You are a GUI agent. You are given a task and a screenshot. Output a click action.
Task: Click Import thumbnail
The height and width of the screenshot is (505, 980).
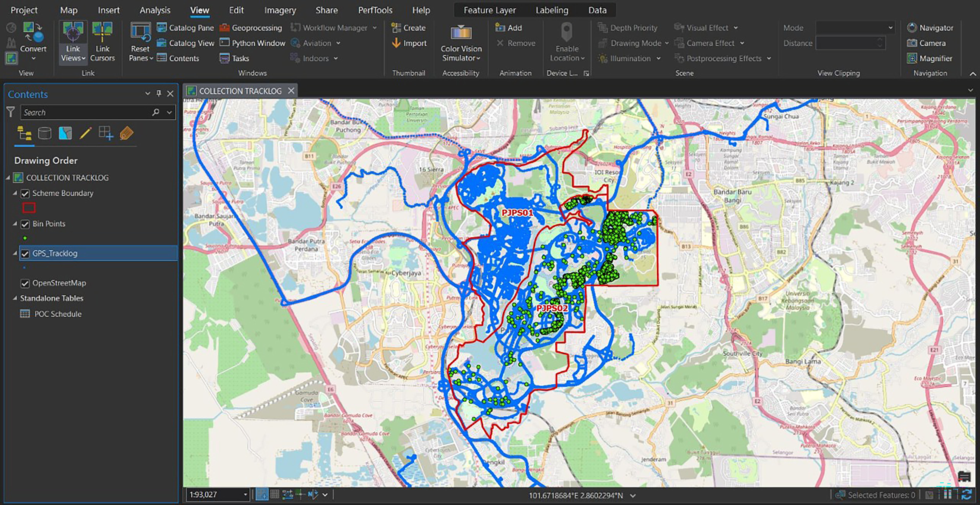(409, 43)
